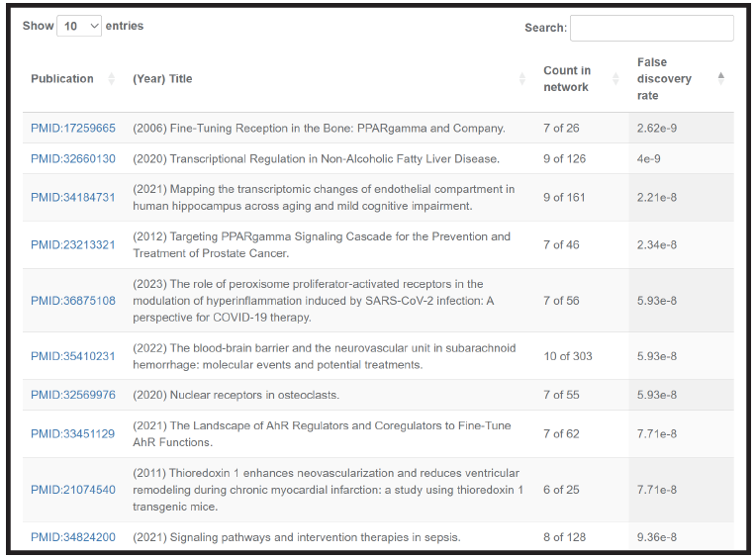
Task: Click FDR value '2.62e-9'
Action: [x=657, y=129]
